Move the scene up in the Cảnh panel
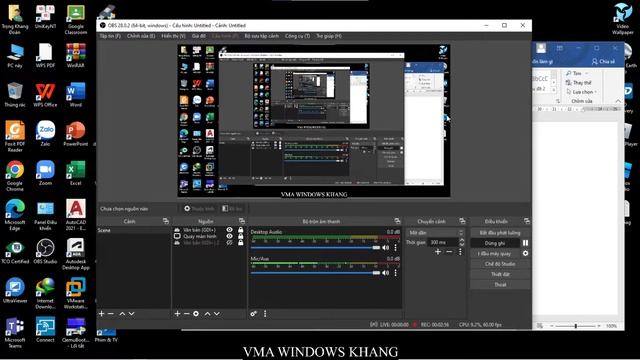Viewport: 640px width, 360px height. [122, 313]
